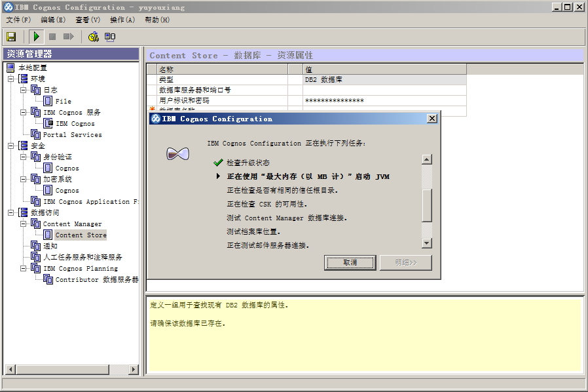Click the green Start service icon
Screen dimensions: 588x392
(x=37, y=37)
